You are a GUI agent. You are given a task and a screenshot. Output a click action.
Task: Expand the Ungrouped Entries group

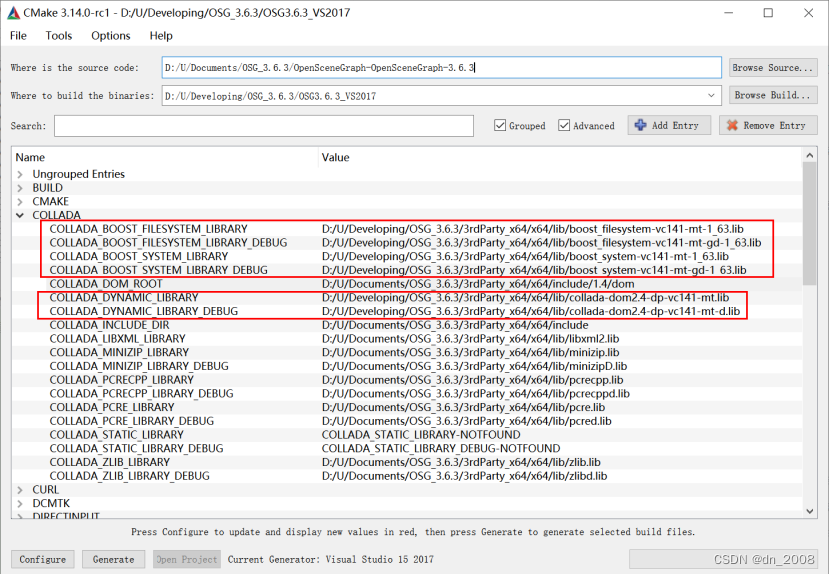(x=20, y=174)
